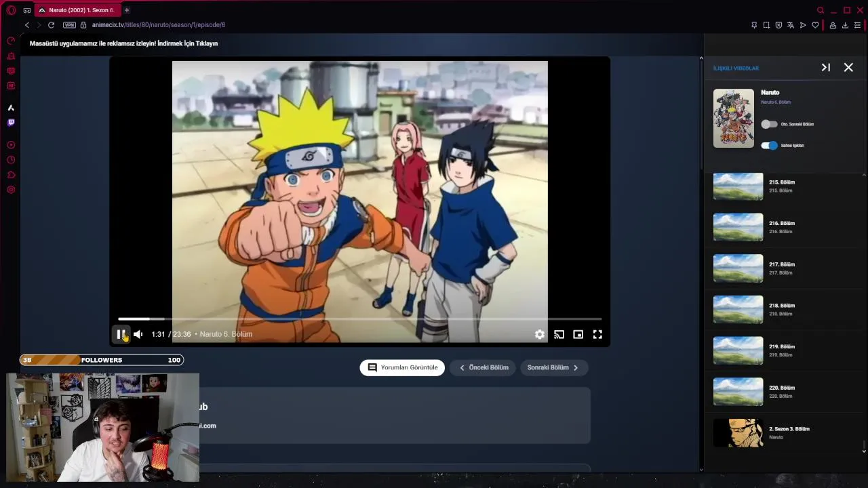Viewport: 868px width, 488px height.
Task: Click the Yorumları Görüntüle comments button
Action: (402, 367)
